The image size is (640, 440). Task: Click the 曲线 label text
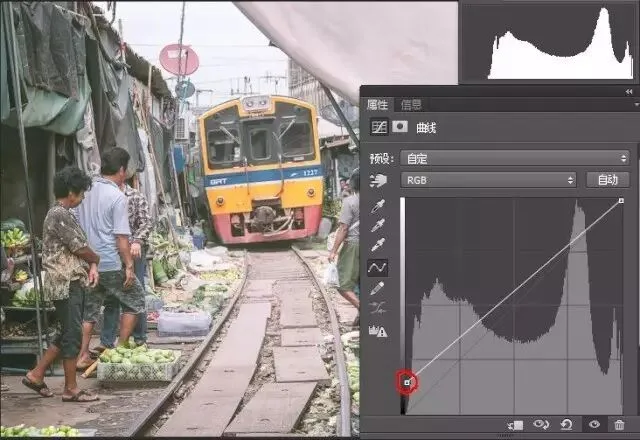point(426,128)
